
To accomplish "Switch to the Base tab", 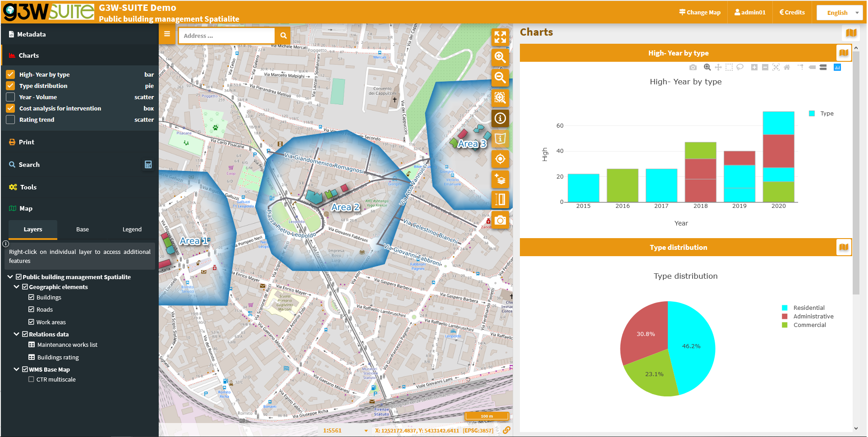I will (83, 230).
